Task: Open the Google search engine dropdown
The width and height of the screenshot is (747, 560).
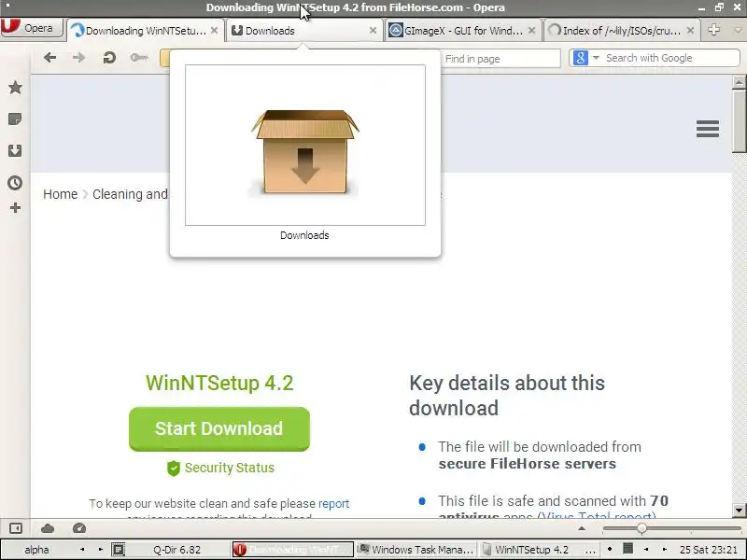Action: coord(596,58)
